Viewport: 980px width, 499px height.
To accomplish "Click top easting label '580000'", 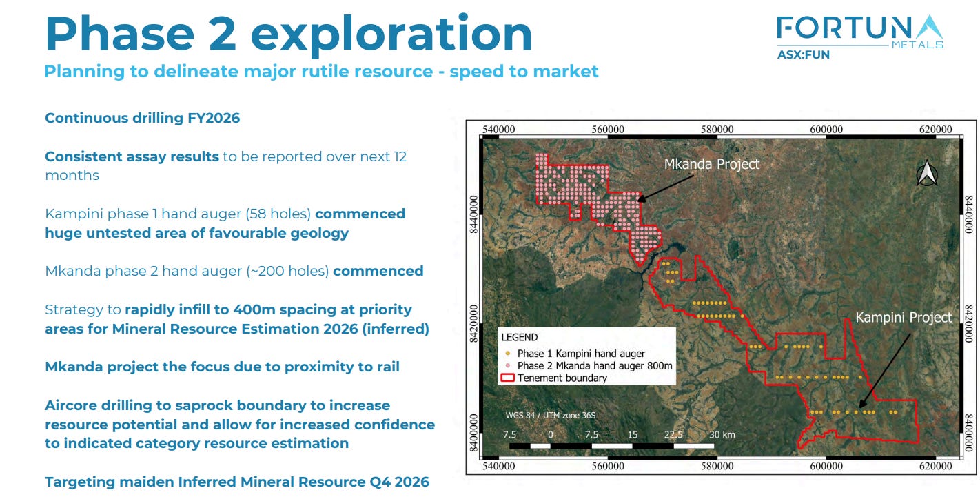I will click(717, 129).
